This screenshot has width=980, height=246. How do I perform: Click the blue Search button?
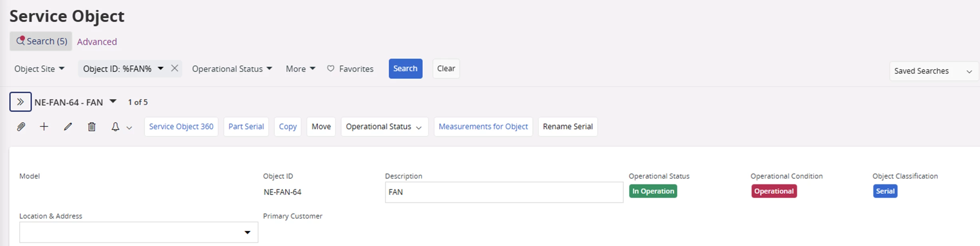(x=405, y=69)
